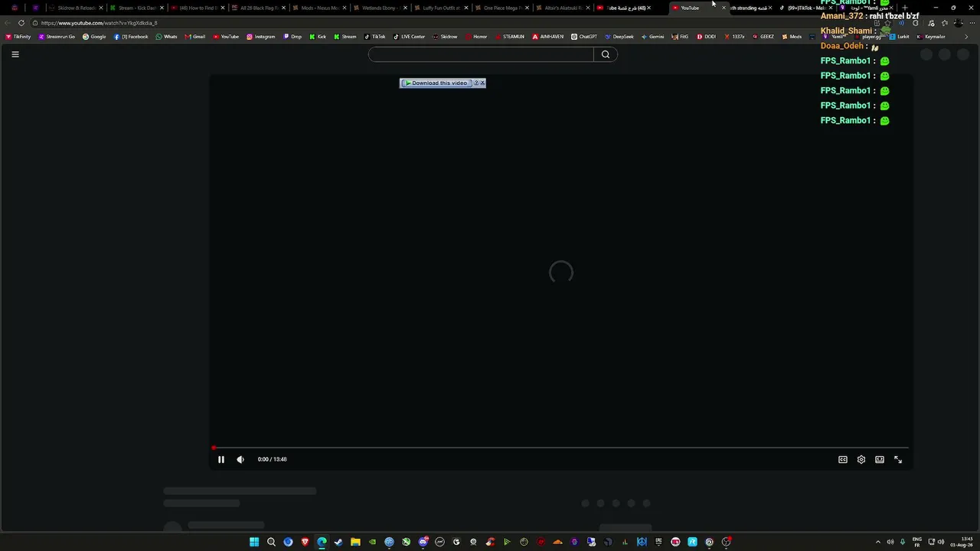980x551 pixels.
Task: Switch to the All 26 Black Flag tab
Action: tap(258, 8)
